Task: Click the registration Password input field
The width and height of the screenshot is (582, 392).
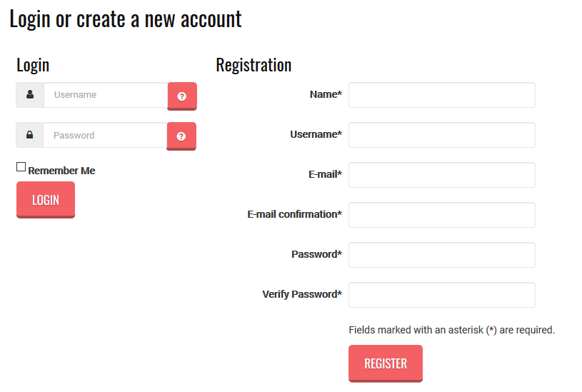Action: [x=441, y=255]
